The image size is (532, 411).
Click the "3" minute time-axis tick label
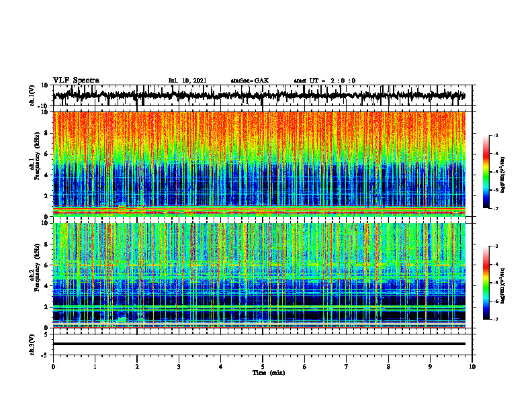(179, 367)
